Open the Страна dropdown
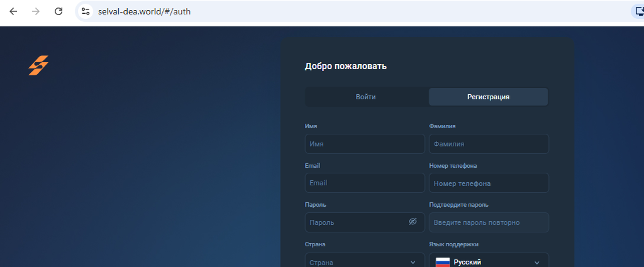 point(365,260)
